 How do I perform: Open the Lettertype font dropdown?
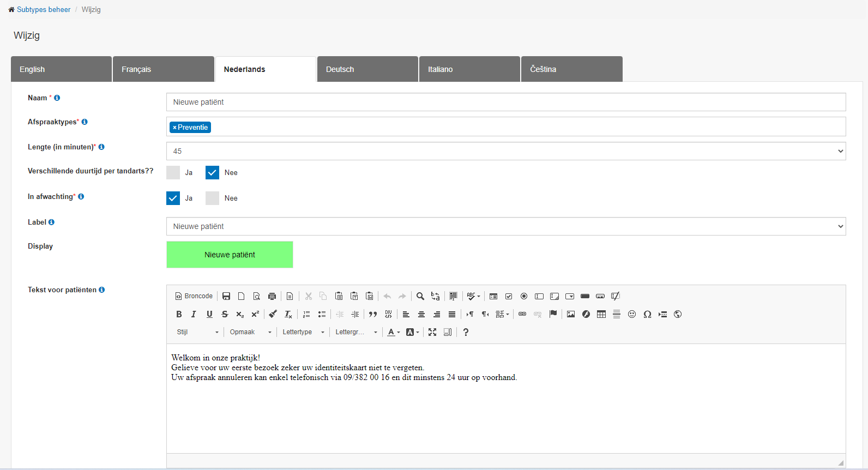click(x=303, y=332)
